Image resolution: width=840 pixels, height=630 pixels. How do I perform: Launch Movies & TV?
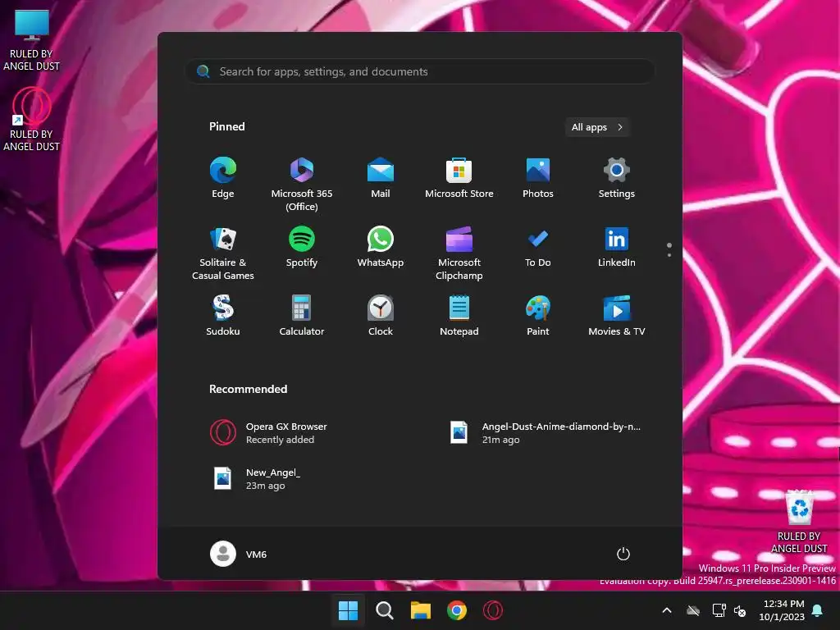click(x=617, y=316)
